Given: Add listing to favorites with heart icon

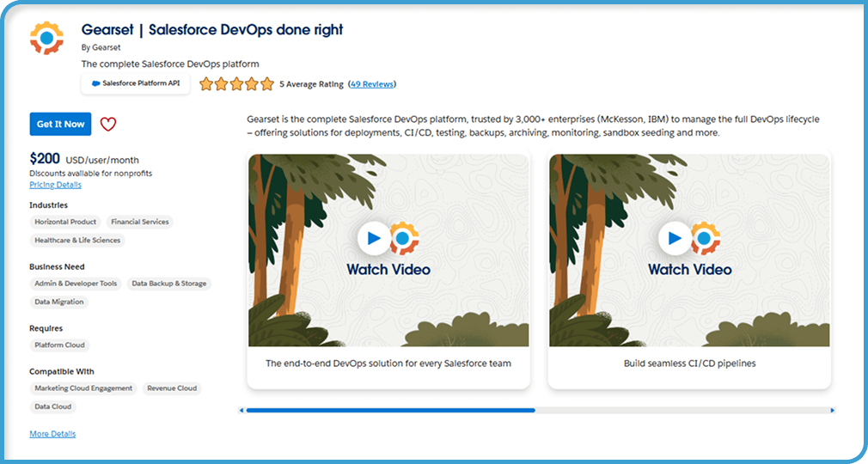Looking at the screenshot, I should 107,125.
